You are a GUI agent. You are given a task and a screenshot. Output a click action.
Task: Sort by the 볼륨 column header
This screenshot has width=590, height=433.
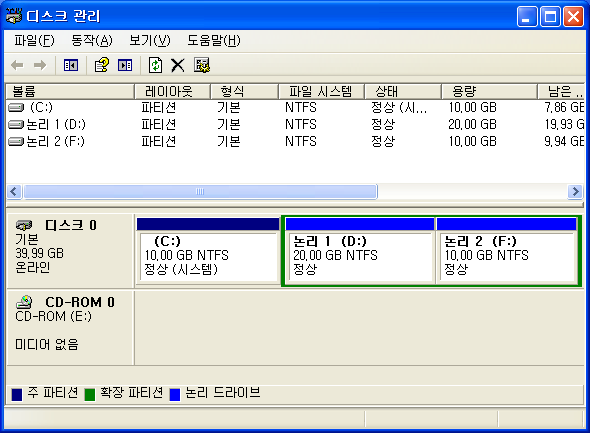(70, 91)
